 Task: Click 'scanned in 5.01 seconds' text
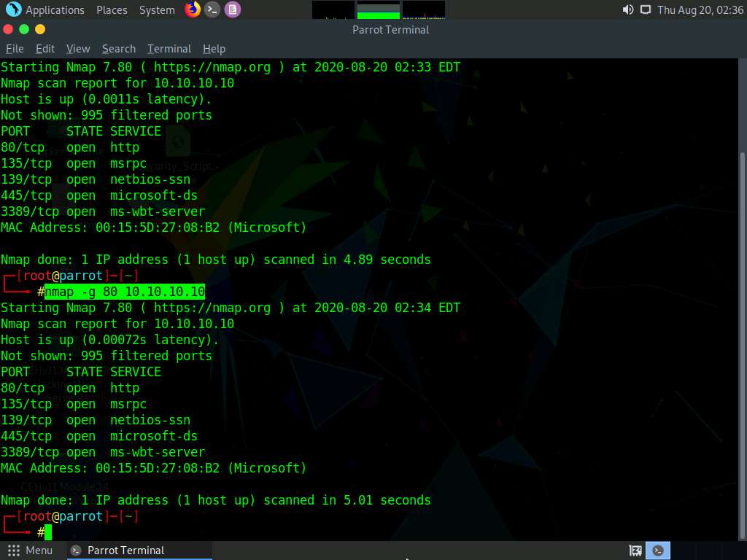[x=347, y=500]
